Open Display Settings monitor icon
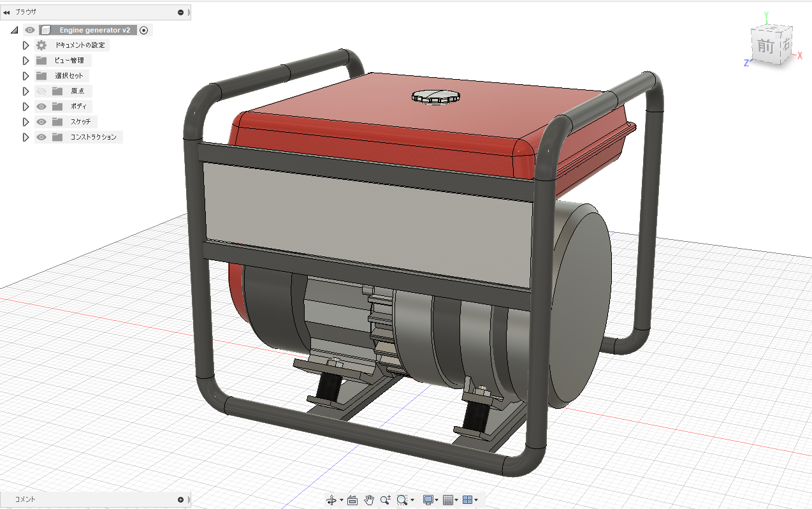This screenshot has width=812, height=509. point(428,500)
